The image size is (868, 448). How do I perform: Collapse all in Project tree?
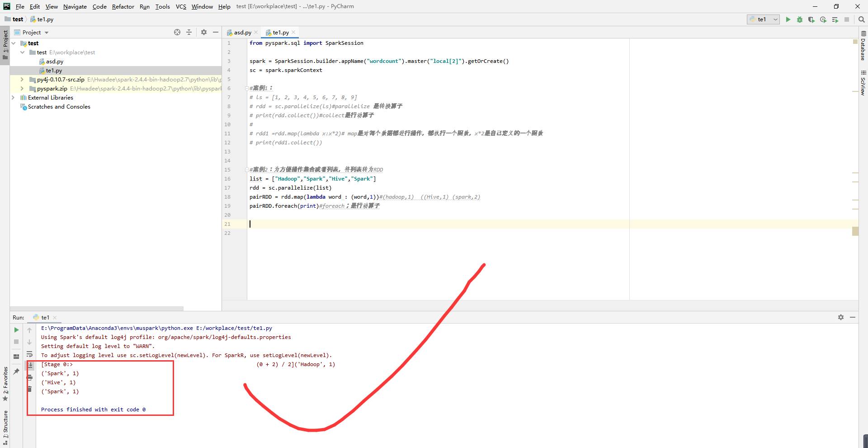click(189, 32)
